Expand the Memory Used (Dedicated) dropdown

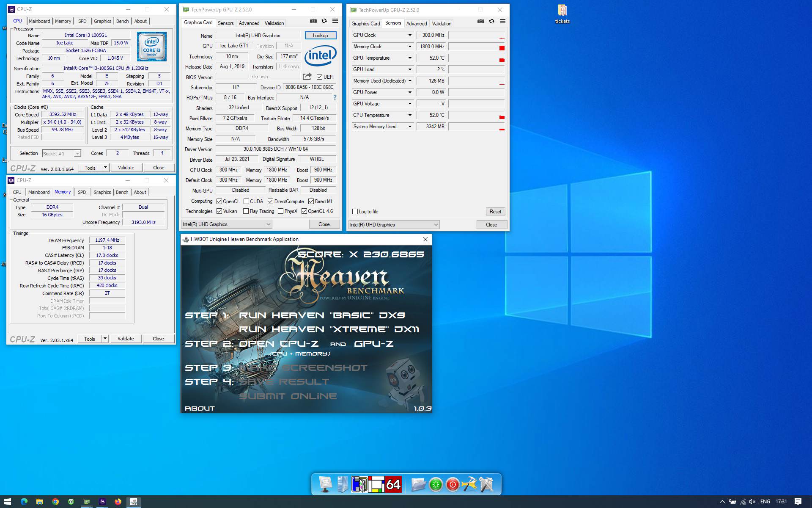tap(409, 81)
